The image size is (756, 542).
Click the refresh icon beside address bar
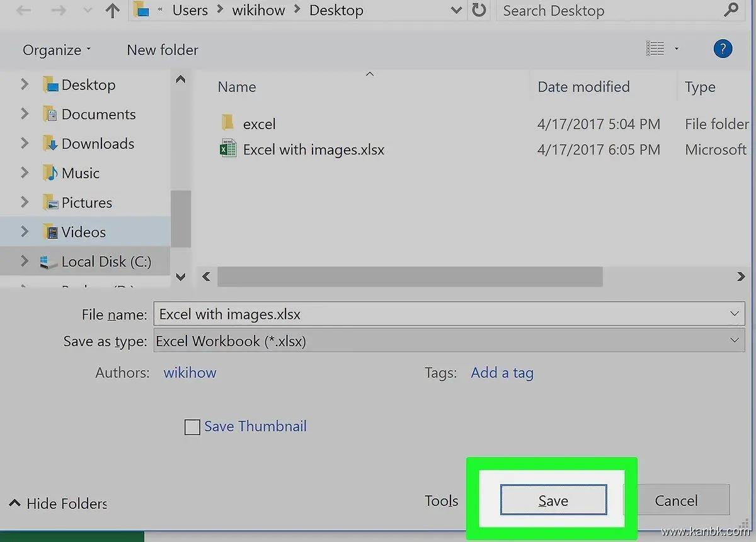point(479,11)
